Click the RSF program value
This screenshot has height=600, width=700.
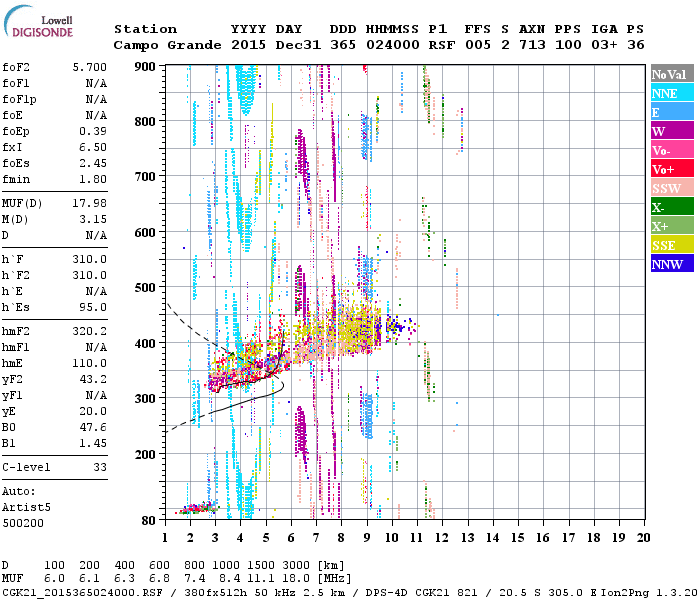pos(442,45)
